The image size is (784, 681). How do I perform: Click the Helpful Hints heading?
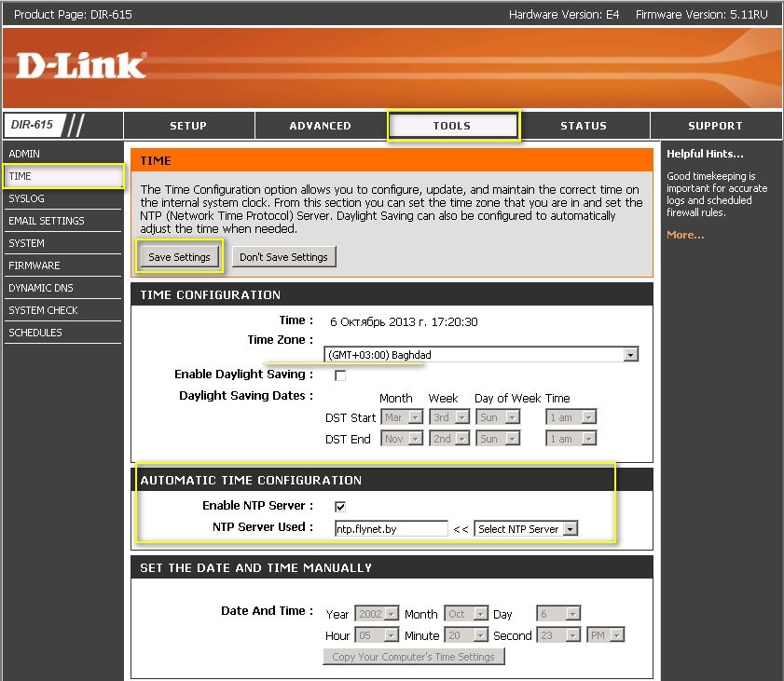tap(705, 154)
